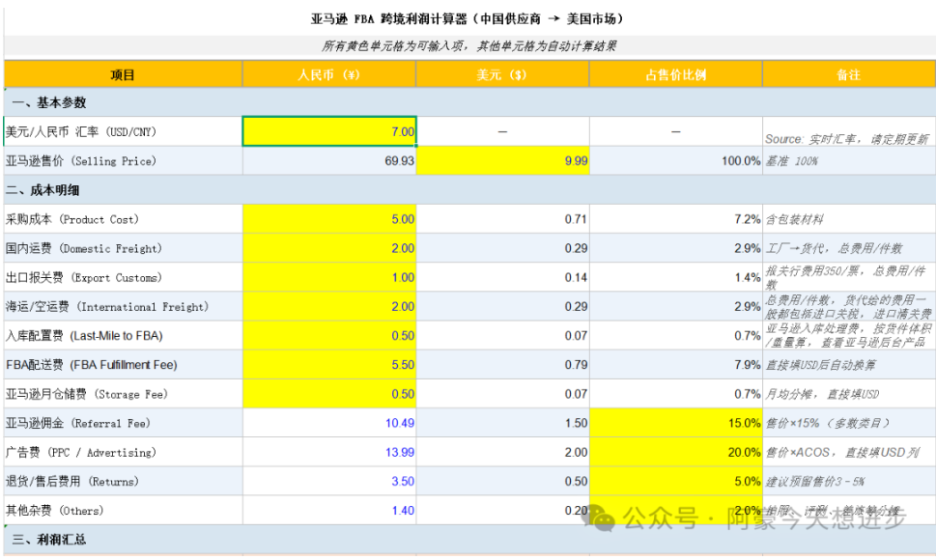Click the 备注 column header
The width and height of the screenshot is (936, 560).
click(x=849, y=74)
